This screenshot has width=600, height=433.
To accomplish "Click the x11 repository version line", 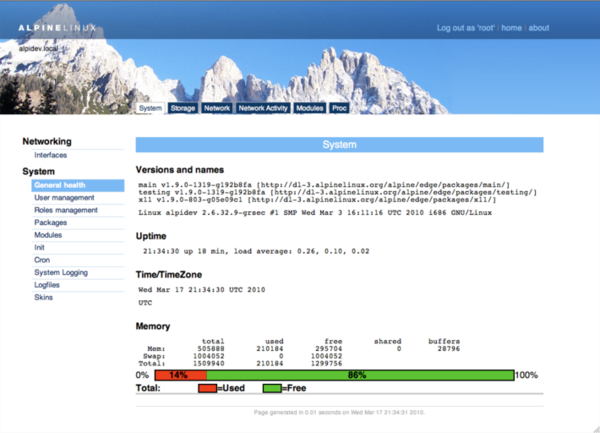I will [x=317, y=200].
